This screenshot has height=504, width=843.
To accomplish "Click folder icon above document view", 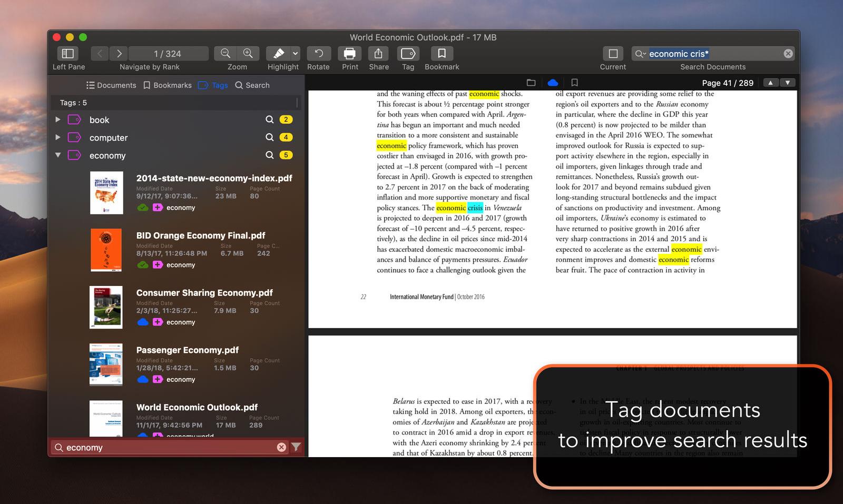I will point(531,83).
